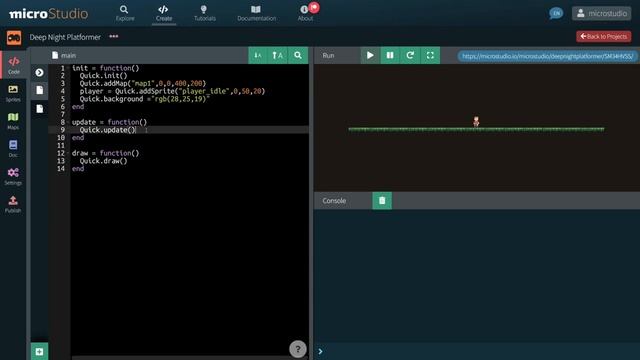Select the Code sidebar tab
The width and height of the screenshot is (640, 360).
pyautogui.click(x=13, y=65)
